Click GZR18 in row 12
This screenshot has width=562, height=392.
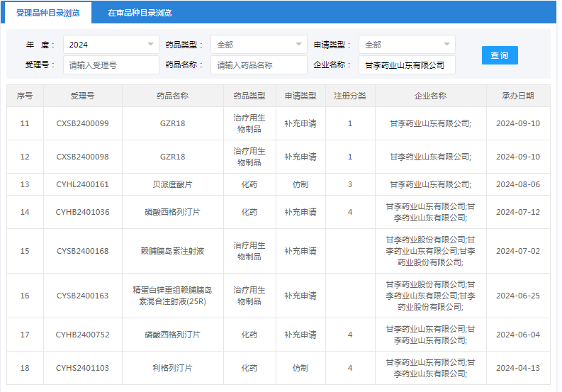tap(172, 157)
